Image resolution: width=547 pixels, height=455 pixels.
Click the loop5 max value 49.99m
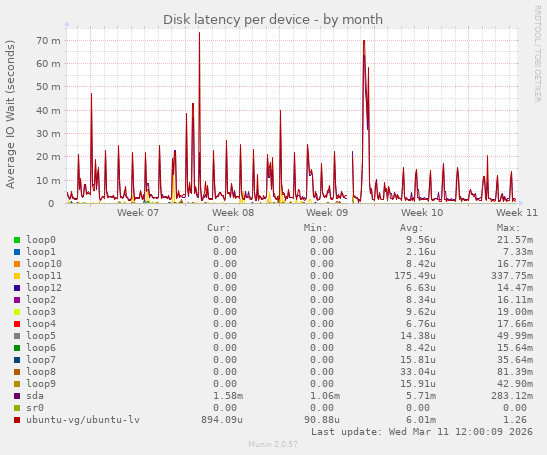pyautogui.click(x=515, y=336)
